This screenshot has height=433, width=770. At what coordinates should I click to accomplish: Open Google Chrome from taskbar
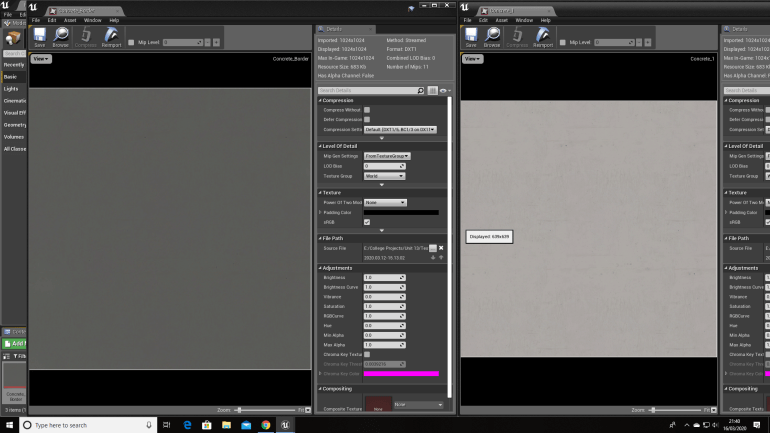[266, 425]
